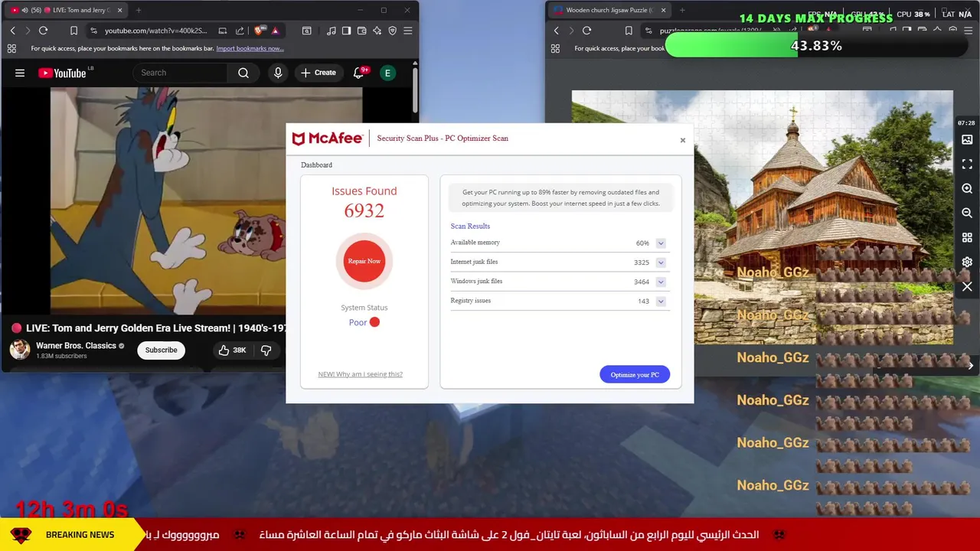Click the Tom and Jerry video player
Image resolution: width=980 pixels, height=551 pixels.
[168, 201]
